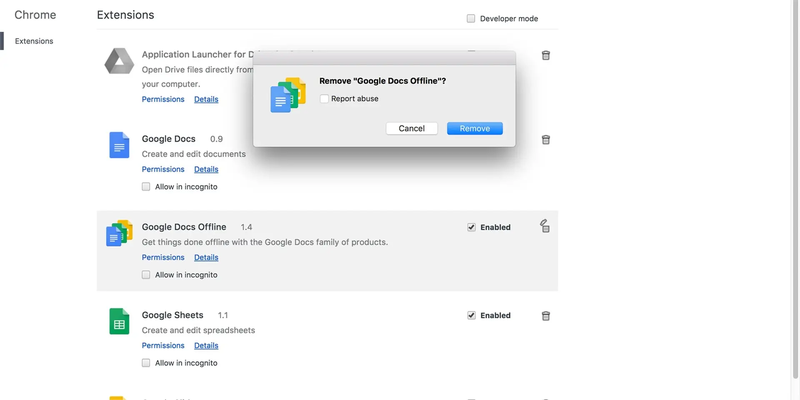Click the open trash icon for Google Docs Offline
Screen dimensions: 800x400
pyautogui.click(x=545, y=226)
